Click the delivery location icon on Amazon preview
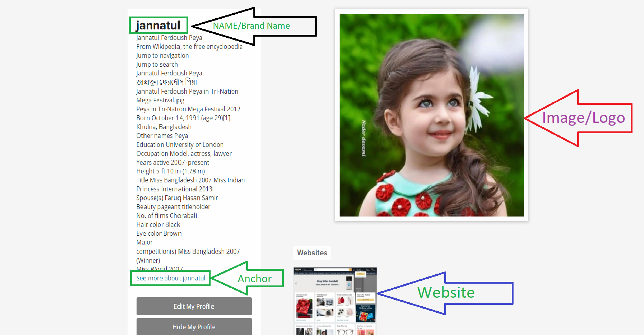 point(303,270)
